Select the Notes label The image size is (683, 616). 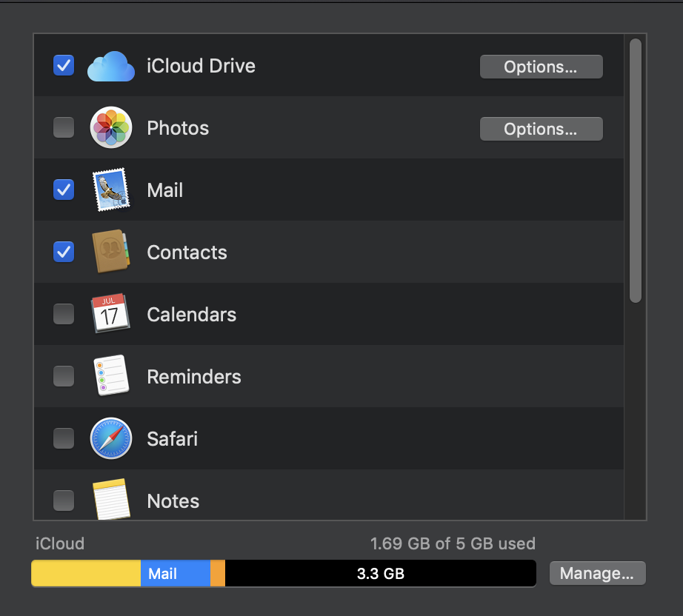point(173,501)
